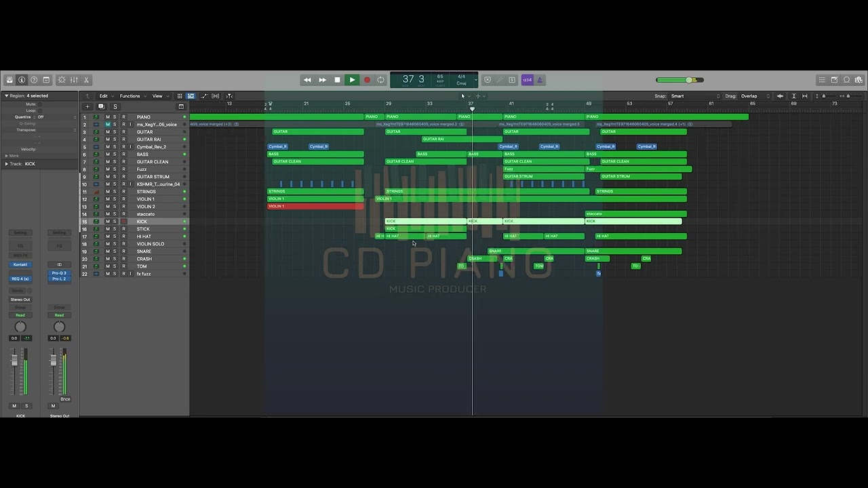Open the REQ 4 plugin slot
Screen dimensions: 868x488
click(20, 279)
